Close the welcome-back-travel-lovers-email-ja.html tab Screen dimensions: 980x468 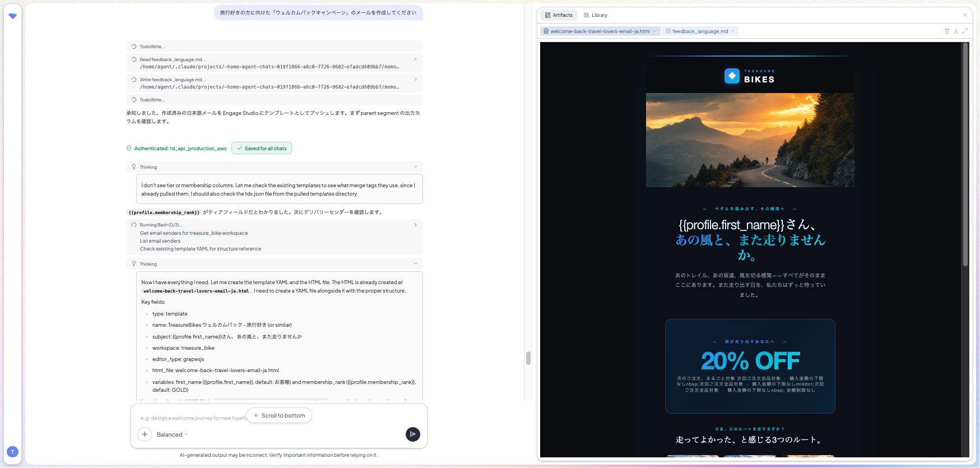click(654, 31)
